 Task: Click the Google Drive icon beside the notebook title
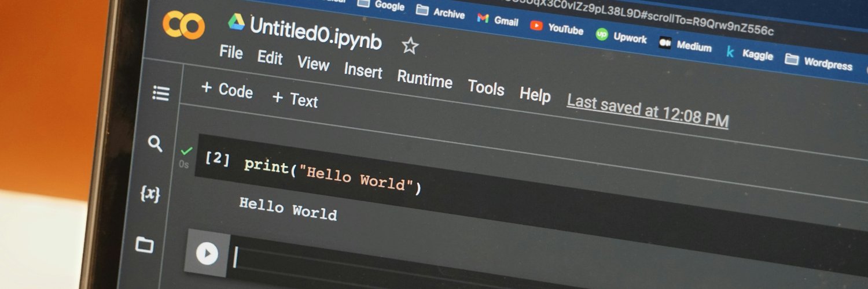pos(236,21)
